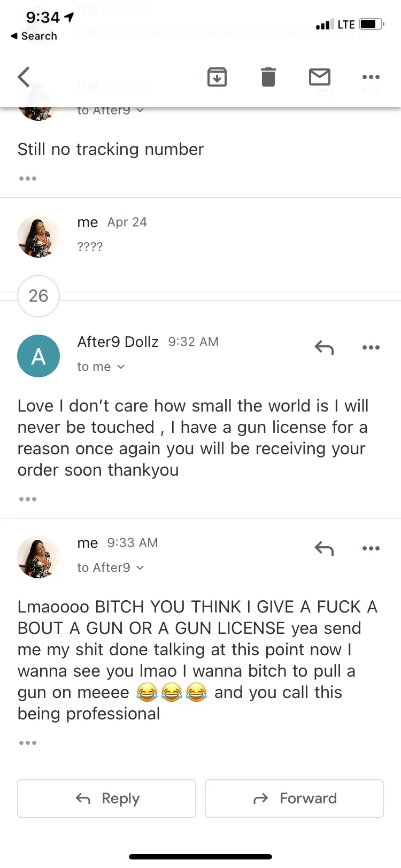401x868 pixels.
Task: Expand the top "to After9" recipient chevron
Action: pos(140,111)
